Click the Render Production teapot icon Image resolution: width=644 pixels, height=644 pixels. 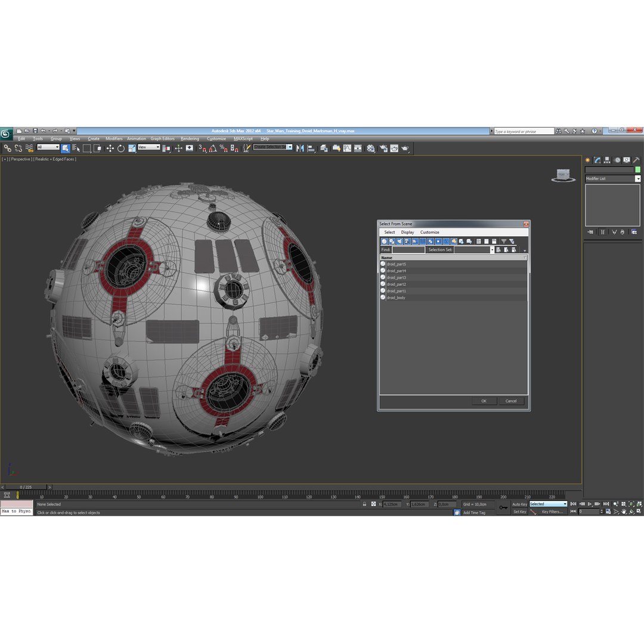(405, 148)
